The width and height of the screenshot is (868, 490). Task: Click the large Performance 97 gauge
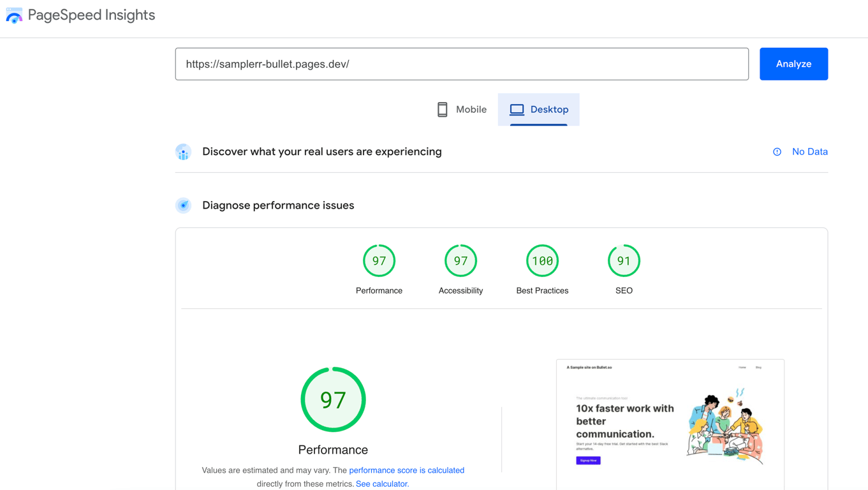click(333, 400)
